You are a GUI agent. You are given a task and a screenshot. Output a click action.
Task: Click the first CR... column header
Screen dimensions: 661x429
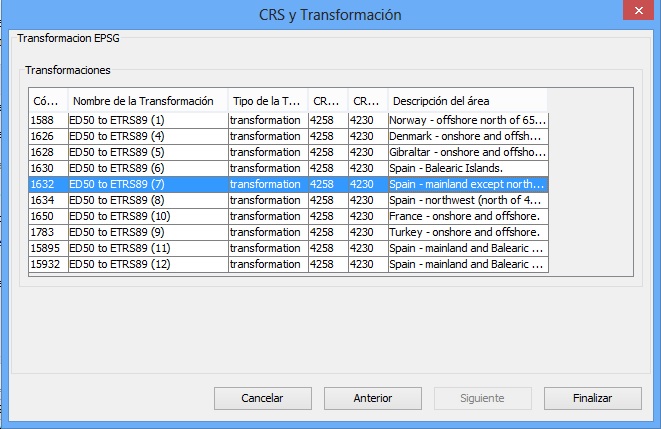tap(328, 101)
